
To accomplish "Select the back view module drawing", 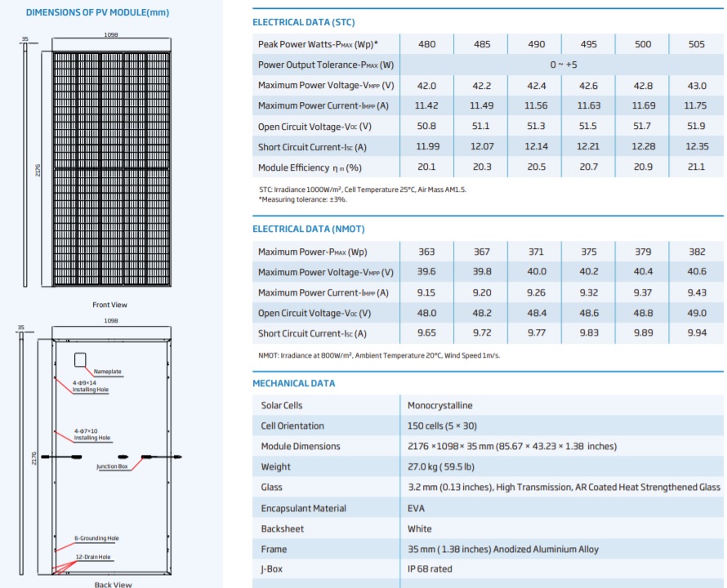I will 111,457.
